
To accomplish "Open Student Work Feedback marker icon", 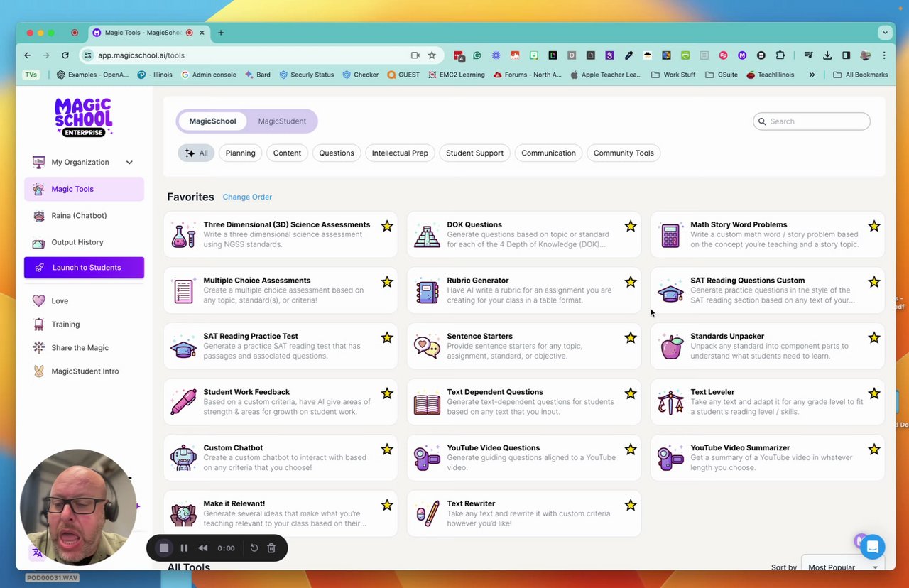I will coord(183,402).
